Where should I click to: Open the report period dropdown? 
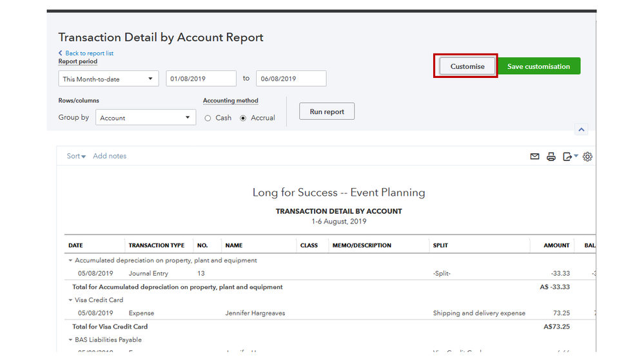pyautogui.click(x=108, y=79)
